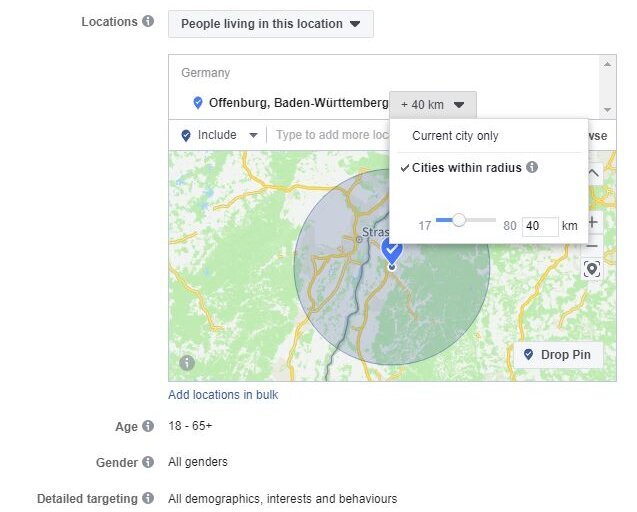The image size is (637, 512).
Task: Select the Cities within radius option
Action: tap(466, 168)
